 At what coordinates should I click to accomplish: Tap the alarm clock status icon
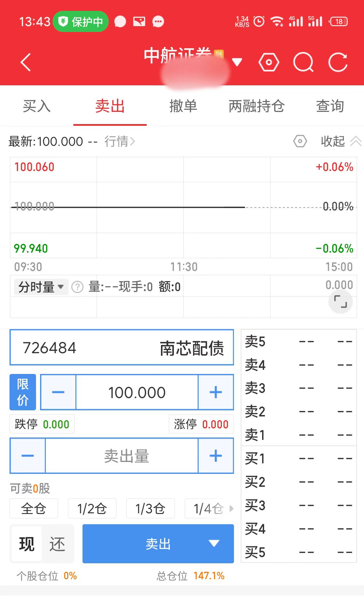259,21
